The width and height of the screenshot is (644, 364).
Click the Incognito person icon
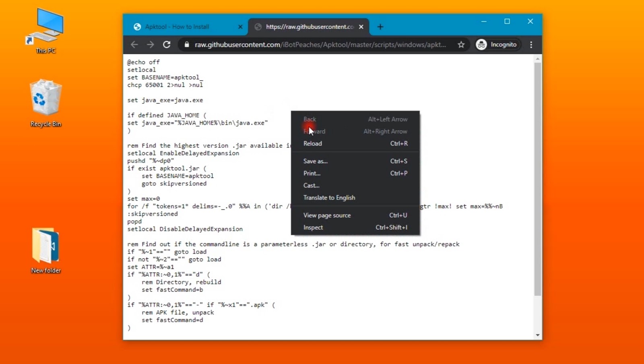481,44
